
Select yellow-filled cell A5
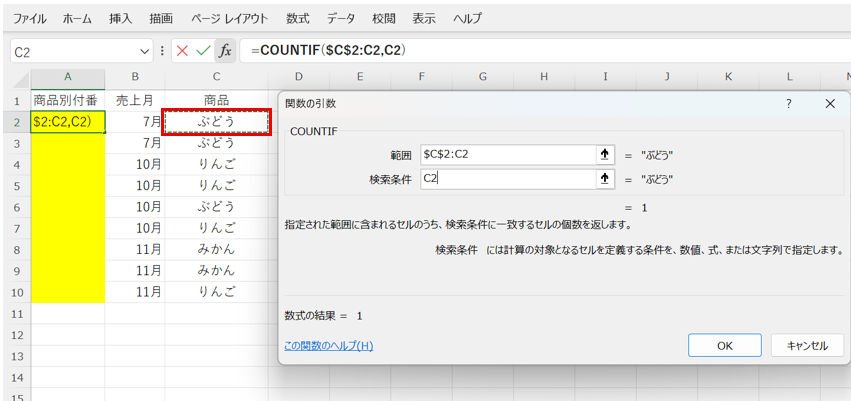click(x=67, y=185)
